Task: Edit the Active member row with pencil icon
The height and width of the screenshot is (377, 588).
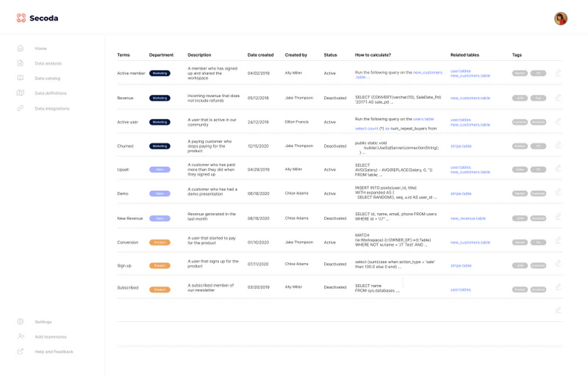Action: tap(558, 73)
